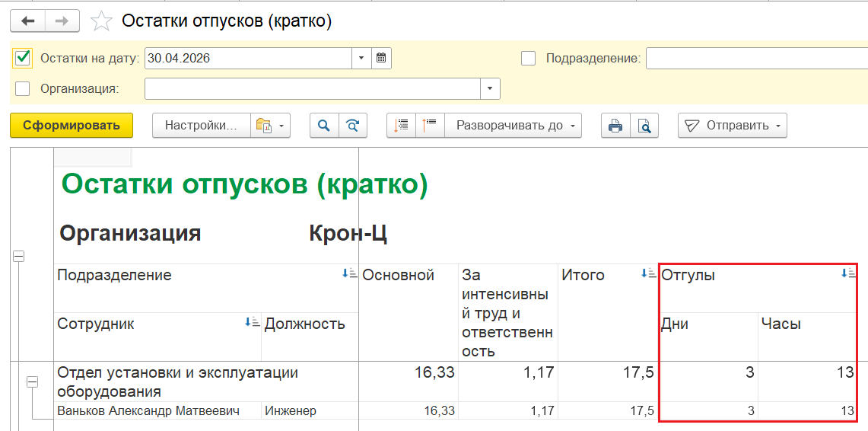868x431 pixels.
Task: Open Разворачивать до dropdown
Action: pyautogui.click(x=513, y=126)
